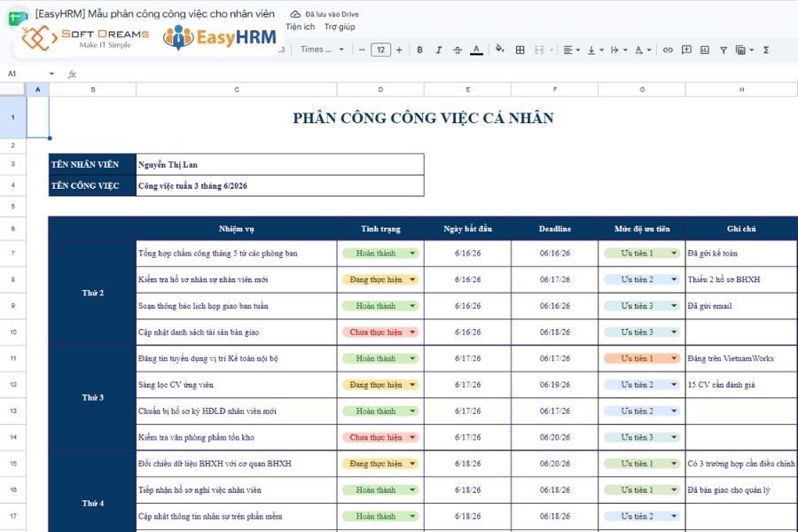Apply strikethrough formatting
Screen dimensions: 798x532
click(457, 50)
